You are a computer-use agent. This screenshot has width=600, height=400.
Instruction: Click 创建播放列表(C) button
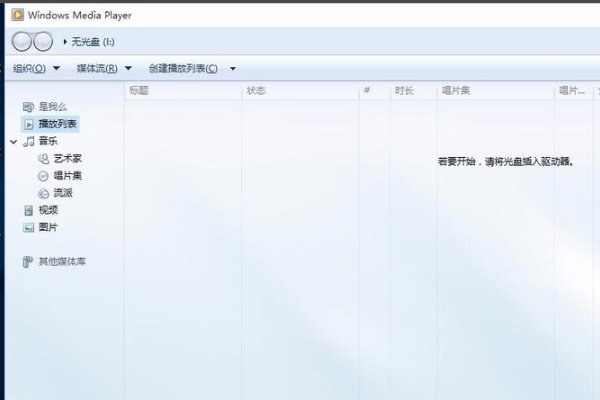tap(183, 69)
